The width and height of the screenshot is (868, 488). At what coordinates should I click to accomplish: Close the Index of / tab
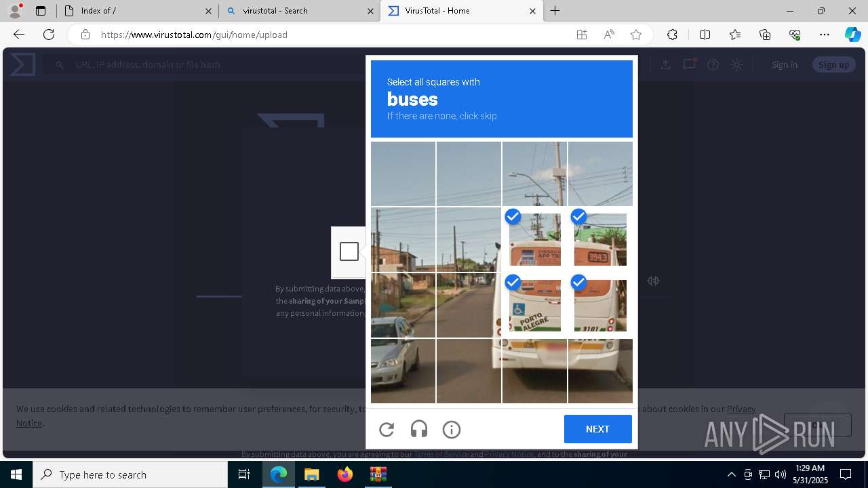click(208, 11)
